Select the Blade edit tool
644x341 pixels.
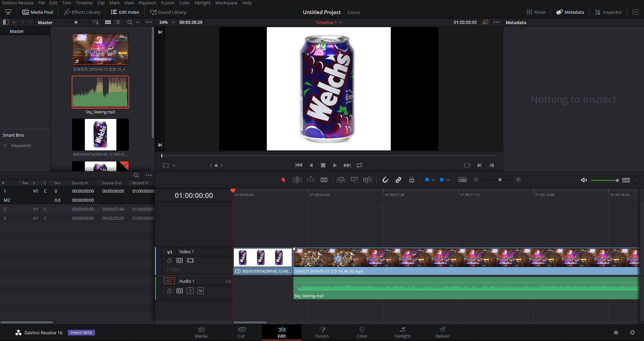(x=324, y=180)
